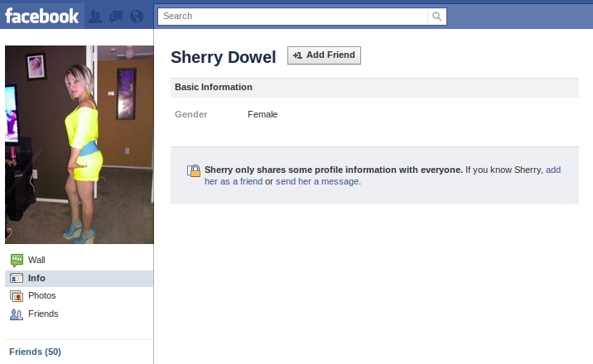Click the padlock privacy icon

(194, 170)
